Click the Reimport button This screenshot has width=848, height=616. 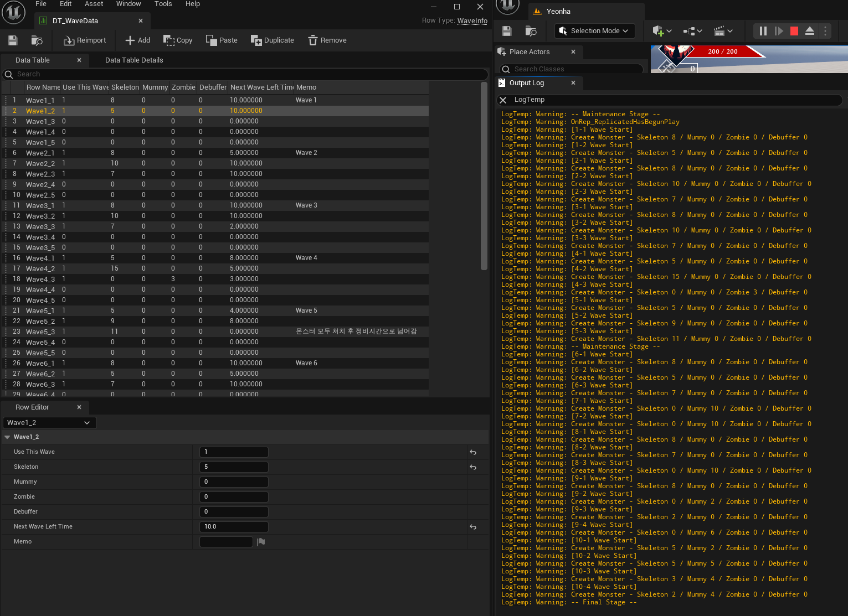pyautogui.click(x=85, y=40)
